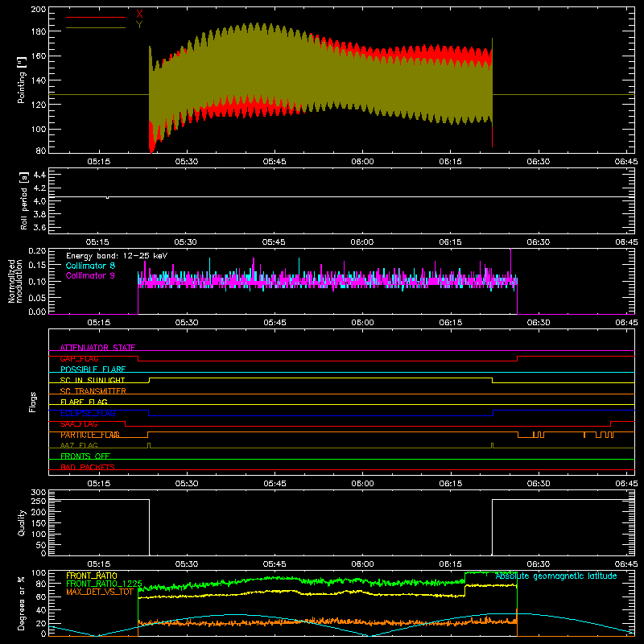Click the 'Pointing' vertical axis title
644x644 pixels.
[x=21, y=80]
